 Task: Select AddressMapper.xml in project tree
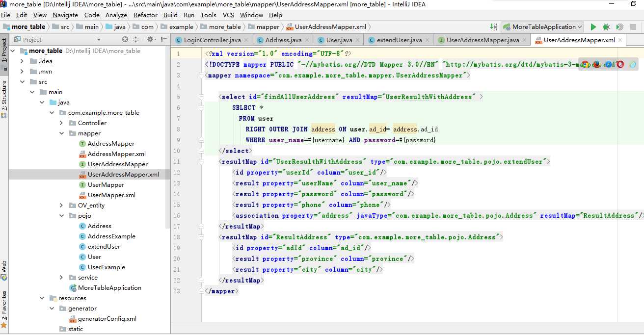tap(117, 154)
